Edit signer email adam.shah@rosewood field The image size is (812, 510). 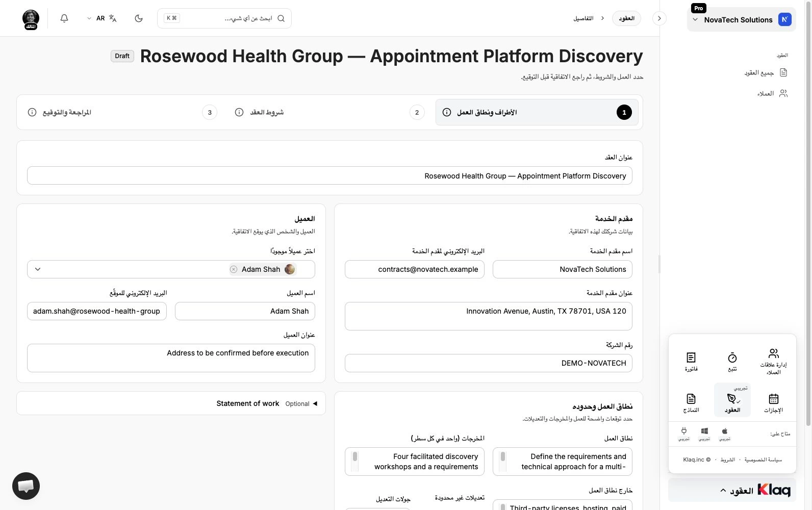(97, 311)
